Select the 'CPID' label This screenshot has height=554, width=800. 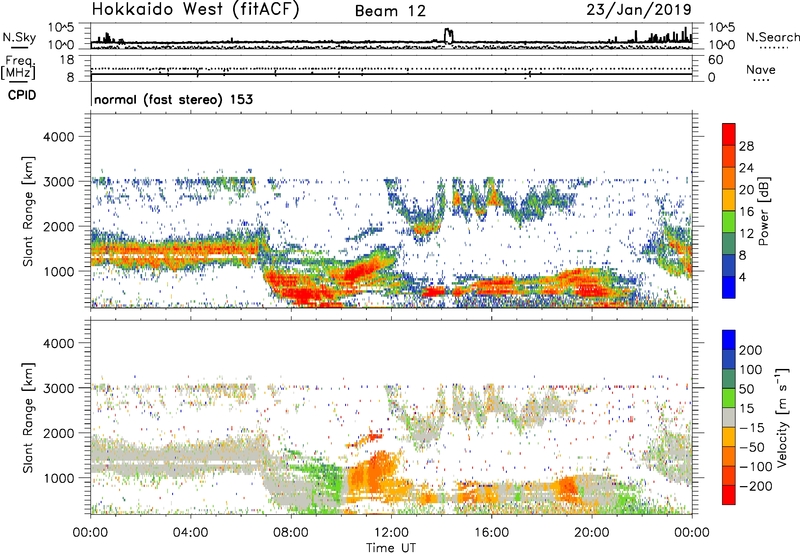point(22,95)
